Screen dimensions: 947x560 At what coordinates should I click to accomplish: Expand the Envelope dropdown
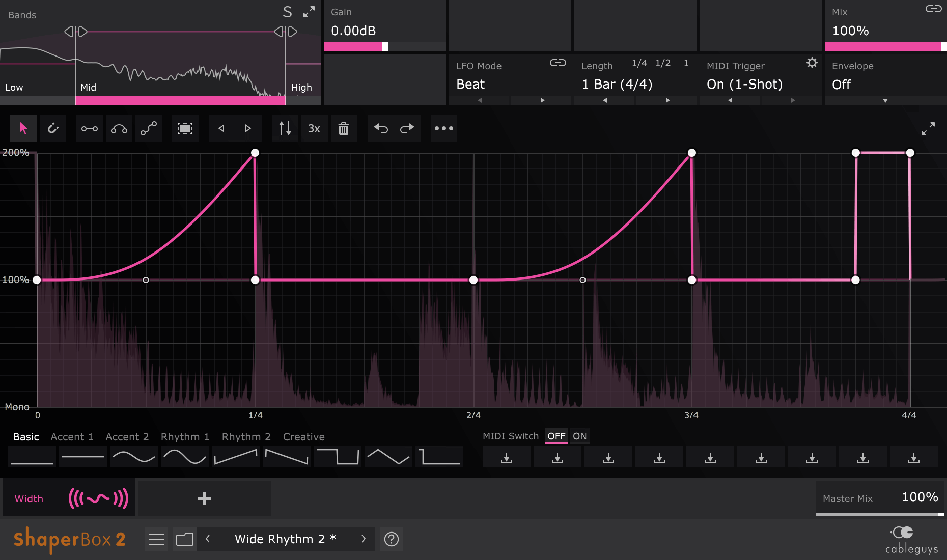click(885, 100)
